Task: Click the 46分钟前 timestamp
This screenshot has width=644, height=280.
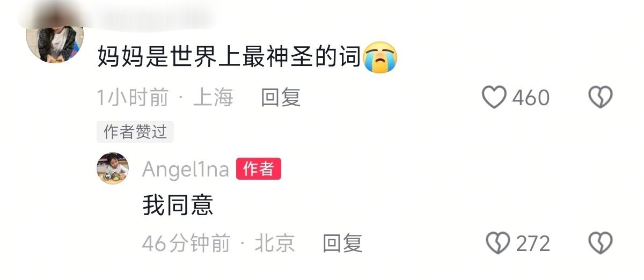Action: (186, 243)
